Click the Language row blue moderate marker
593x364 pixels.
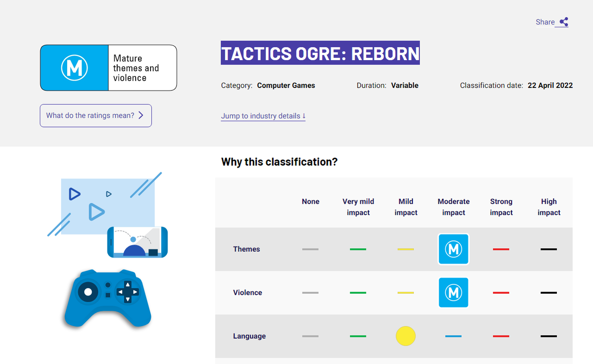[x=454, y=336]
